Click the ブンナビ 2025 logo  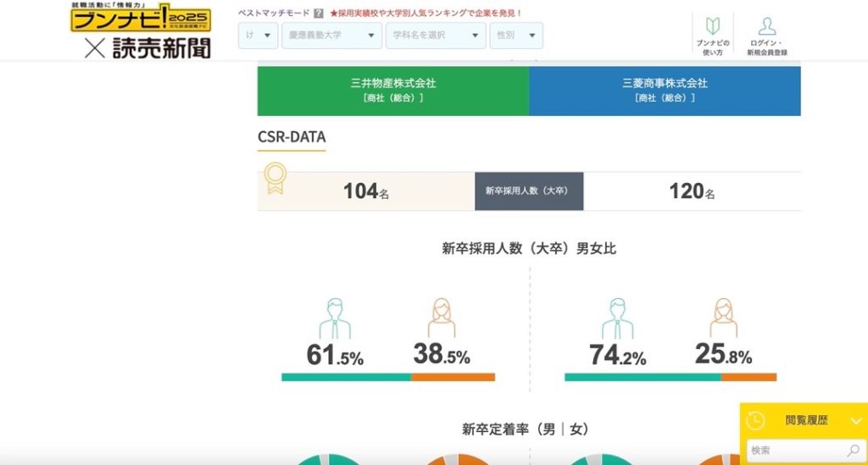141,18
